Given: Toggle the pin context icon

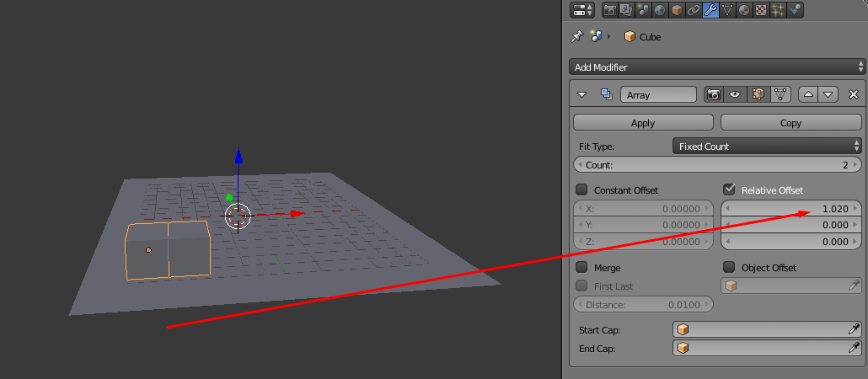Looking at the screenshot, I should tap(576, 36).
